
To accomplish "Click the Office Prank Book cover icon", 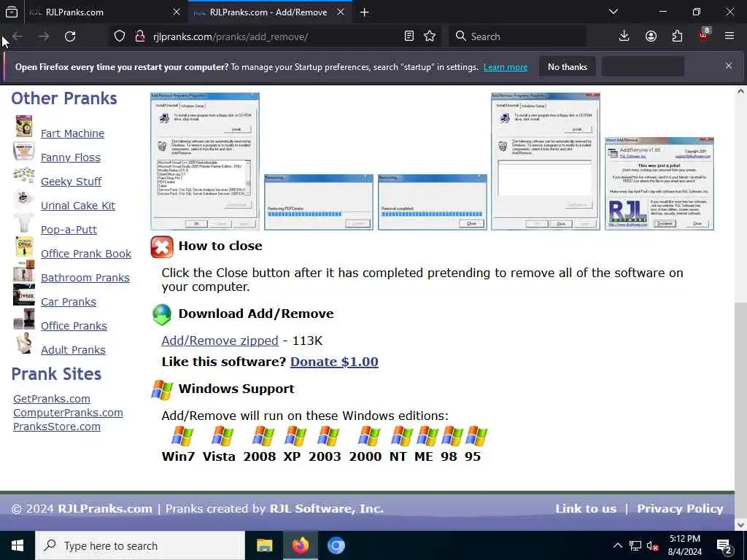I will (x=24, y=247).
